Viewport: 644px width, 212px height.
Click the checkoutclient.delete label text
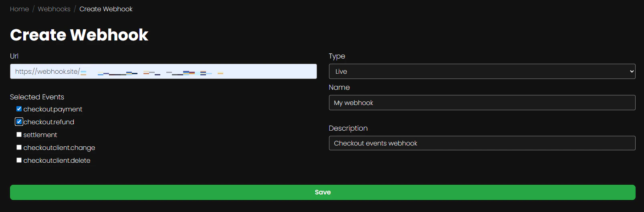(x=57, y=160)
